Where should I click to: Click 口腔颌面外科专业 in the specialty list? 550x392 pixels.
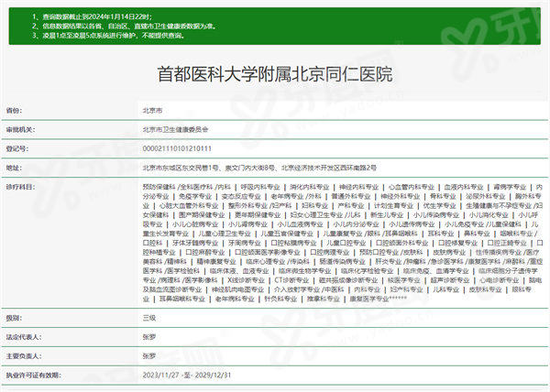point(402,243)
